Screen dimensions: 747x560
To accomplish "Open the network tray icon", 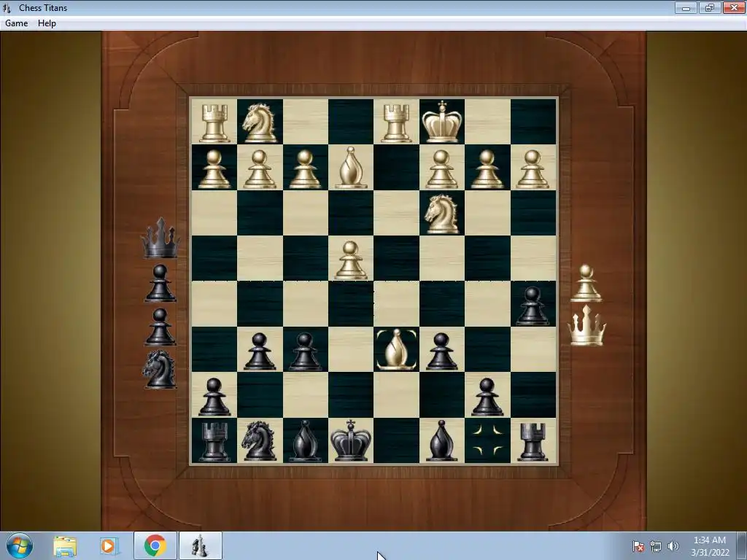I will 656,546.
